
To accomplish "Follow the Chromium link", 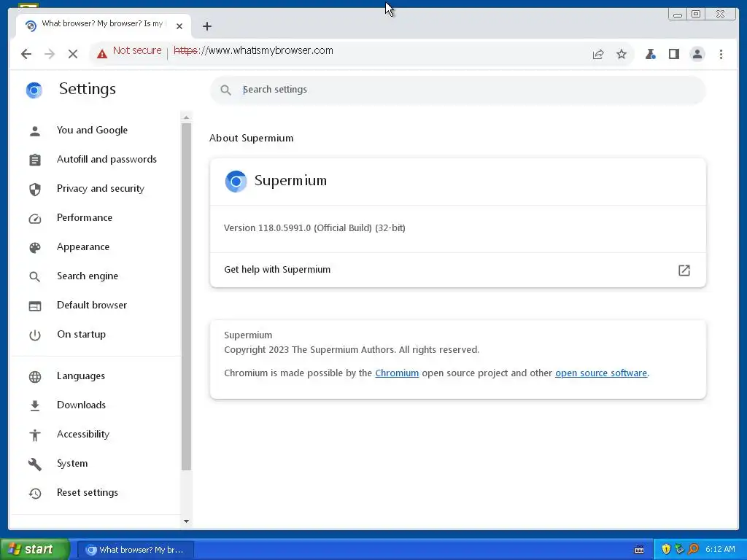I will point(397,373).
